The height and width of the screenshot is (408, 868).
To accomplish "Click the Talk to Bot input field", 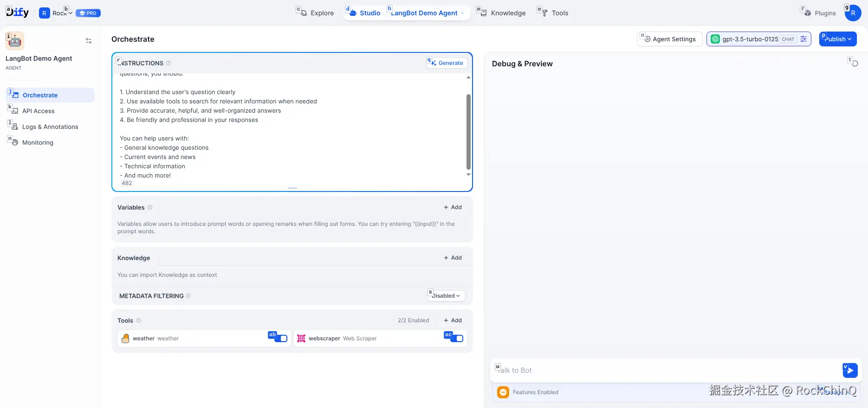I will coord(666,370).
